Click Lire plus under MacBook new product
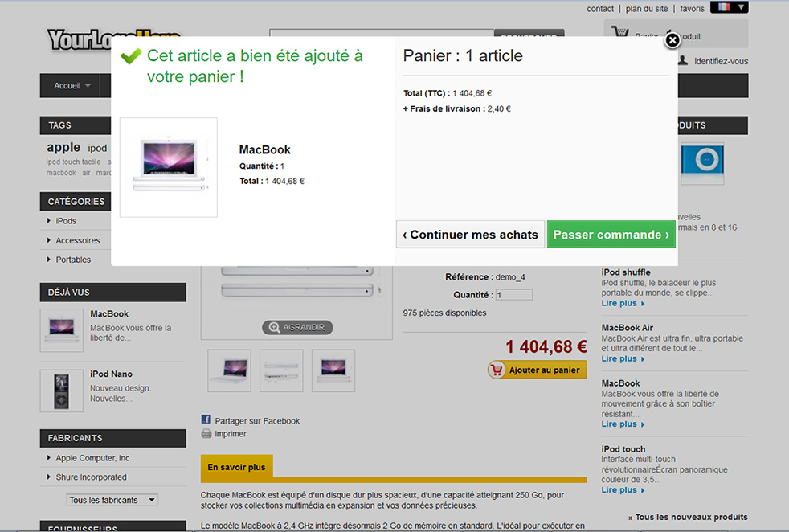Viewport: 789px width, 532px height. (x=623, y=424)
